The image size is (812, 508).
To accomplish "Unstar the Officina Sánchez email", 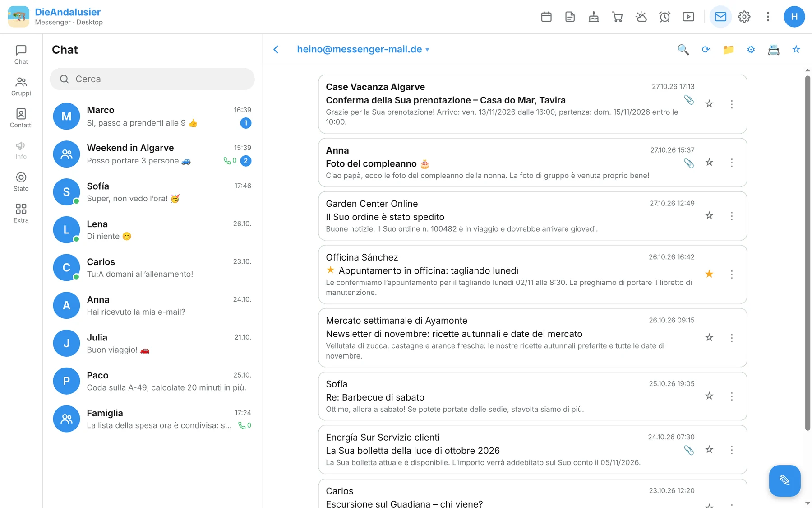I will (x=709, y=274).
